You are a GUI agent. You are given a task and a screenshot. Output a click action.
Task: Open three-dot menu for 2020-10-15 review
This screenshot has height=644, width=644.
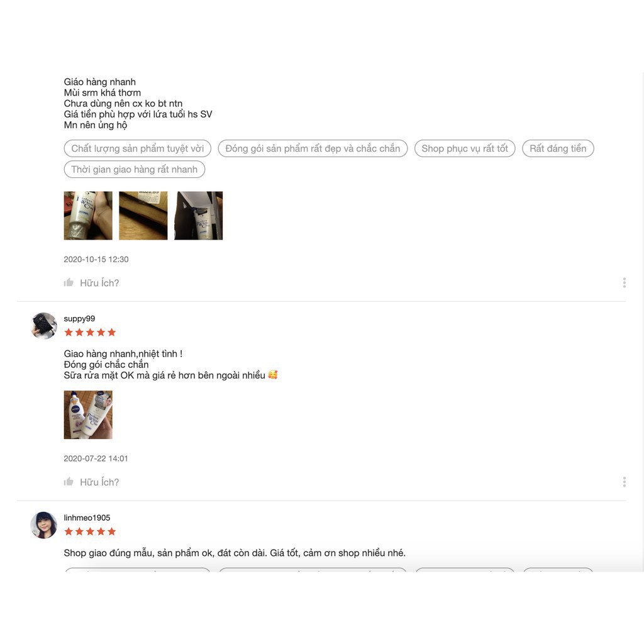pyautogui.click(x=625, y=282)
